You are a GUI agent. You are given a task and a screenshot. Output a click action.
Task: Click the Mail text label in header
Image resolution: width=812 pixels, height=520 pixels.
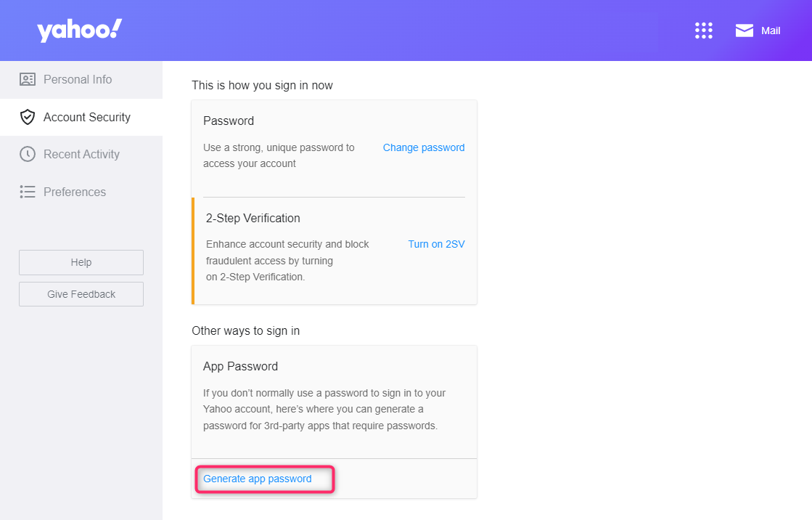click(x=771, y=31)
